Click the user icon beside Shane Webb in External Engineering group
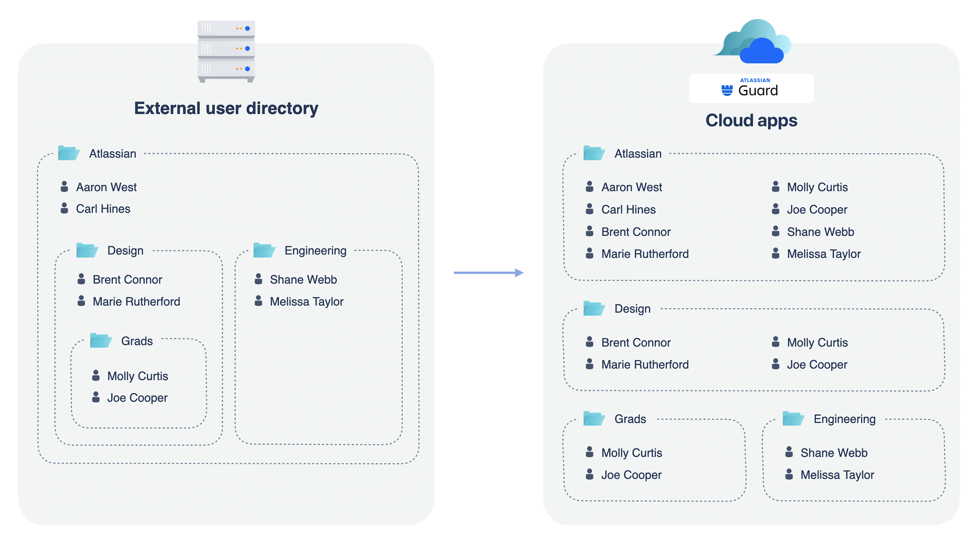 coord(258,279)
